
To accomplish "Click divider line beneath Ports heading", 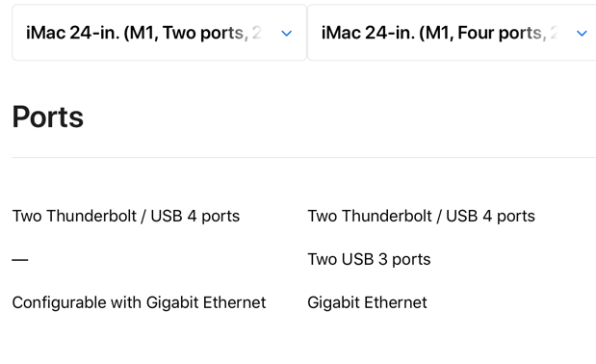I will [x=303, y=157].
